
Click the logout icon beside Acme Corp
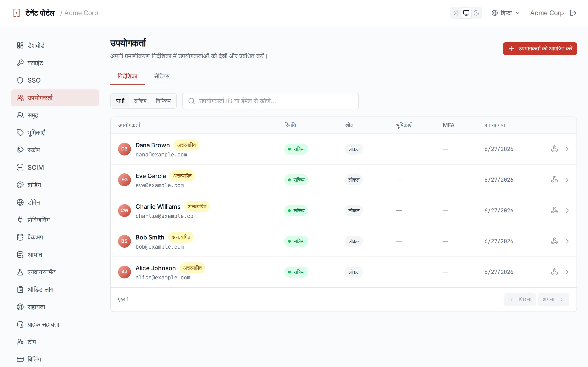click(573, 13)
